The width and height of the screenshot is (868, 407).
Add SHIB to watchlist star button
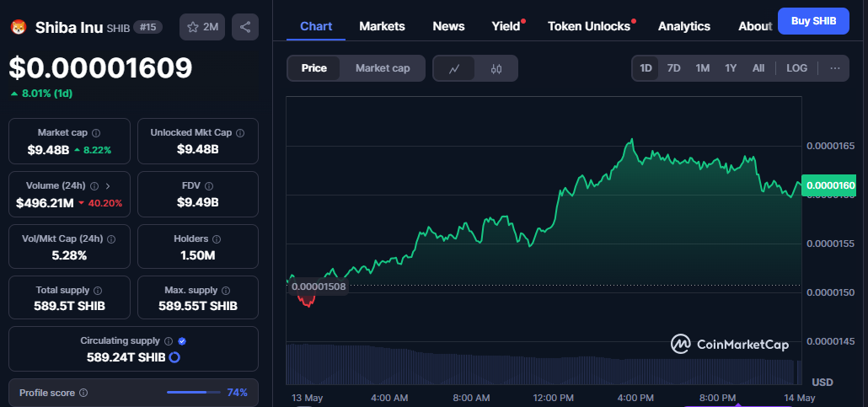pos(202,27)
